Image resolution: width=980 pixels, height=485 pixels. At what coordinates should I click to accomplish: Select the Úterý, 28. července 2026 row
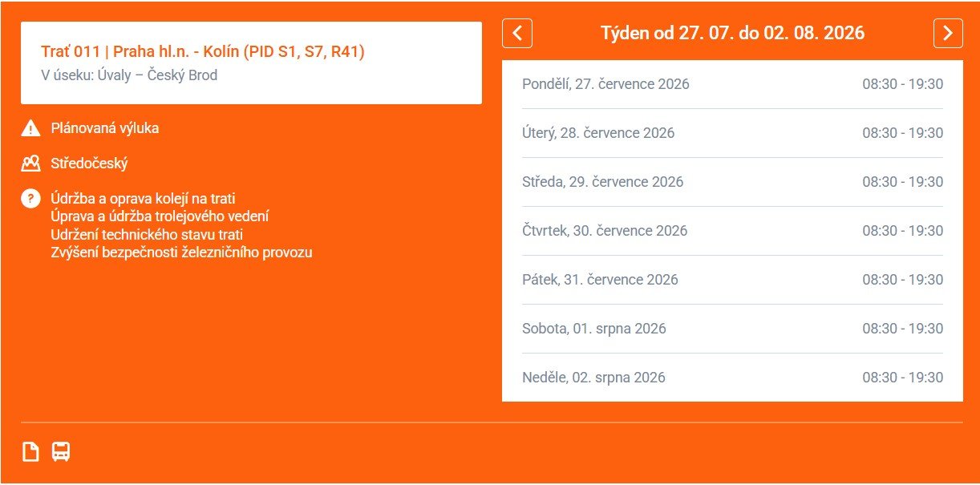click(x=732, y=133)
